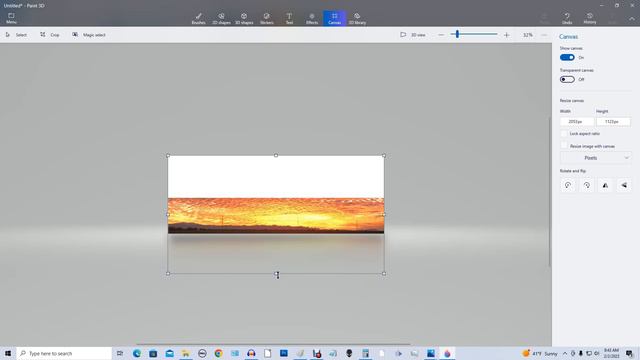Viewport: 640px width, 360px height.
Task: Click the horizontal scrollbar under the workspace
Action: click(273, 344)
